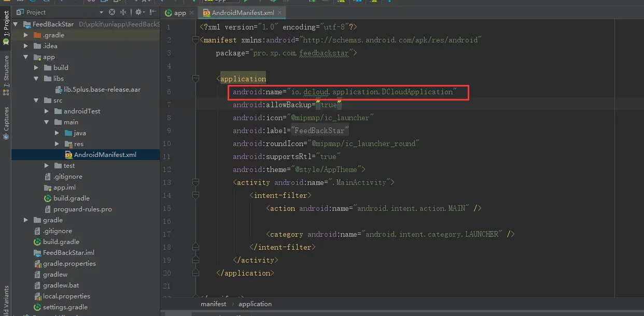This screenshot has height=316, width=644.
Task: Collapse the src folder
Action: 36,100
